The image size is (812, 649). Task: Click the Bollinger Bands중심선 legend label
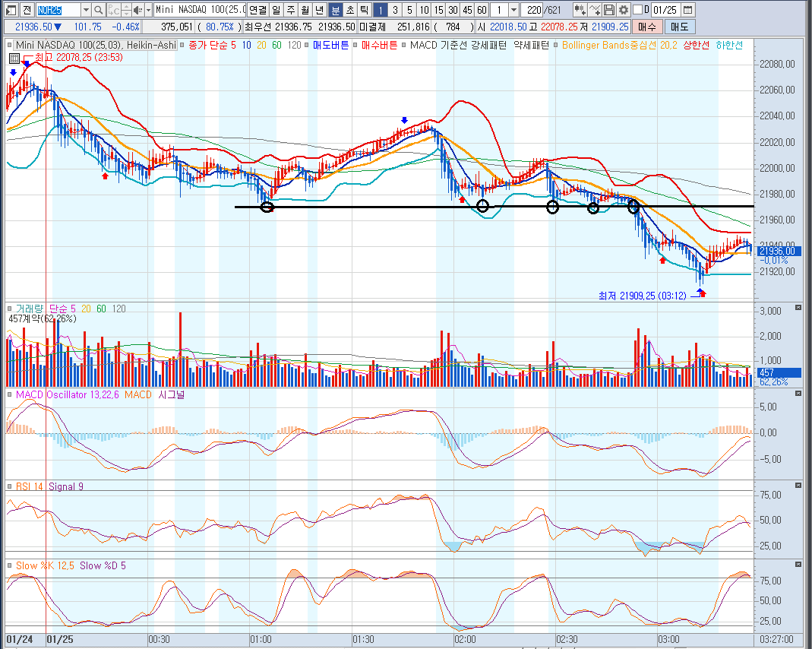609,46
